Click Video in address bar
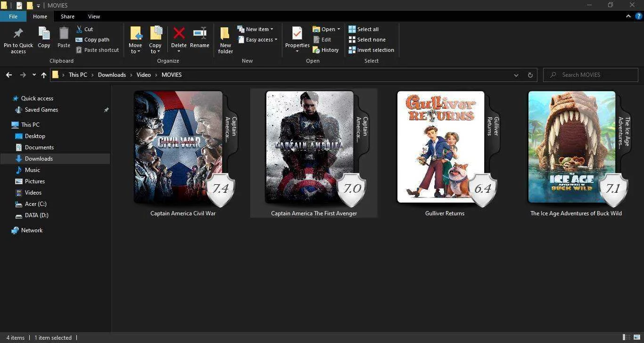644x343 pixels. [144, 75]
